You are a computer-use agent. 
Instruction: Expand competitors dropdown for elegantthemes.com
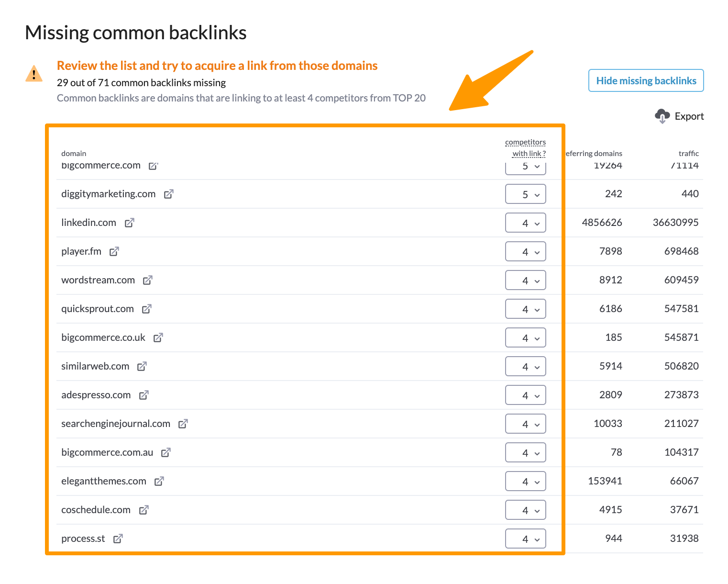coord(525,482)
